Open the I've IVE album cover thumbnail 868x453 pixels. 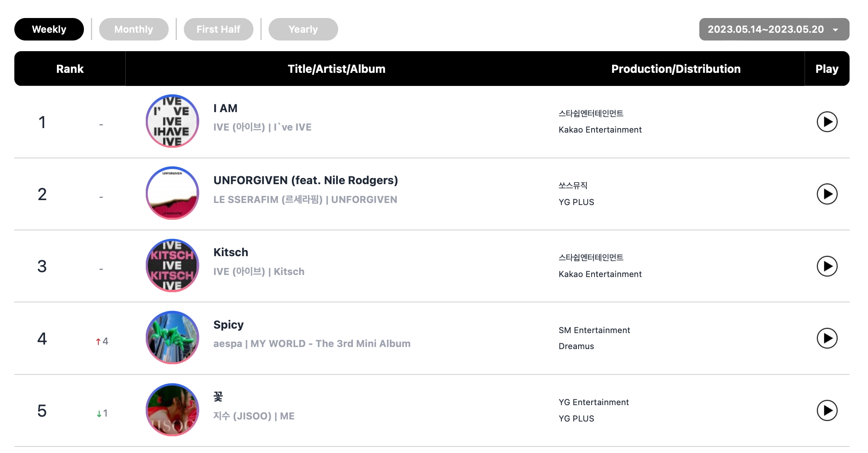172,121
